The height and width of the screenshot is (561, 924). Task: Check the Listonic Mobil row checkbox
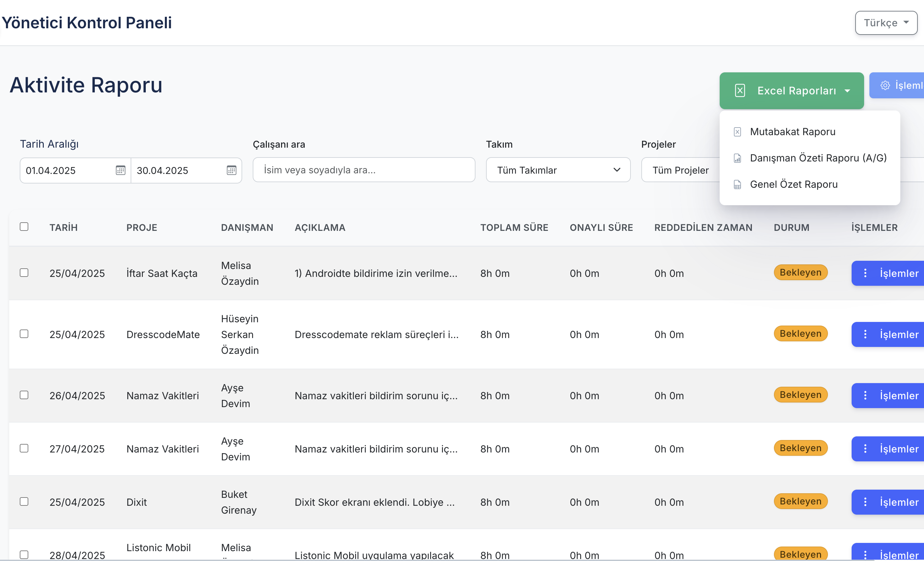point(24,555)
